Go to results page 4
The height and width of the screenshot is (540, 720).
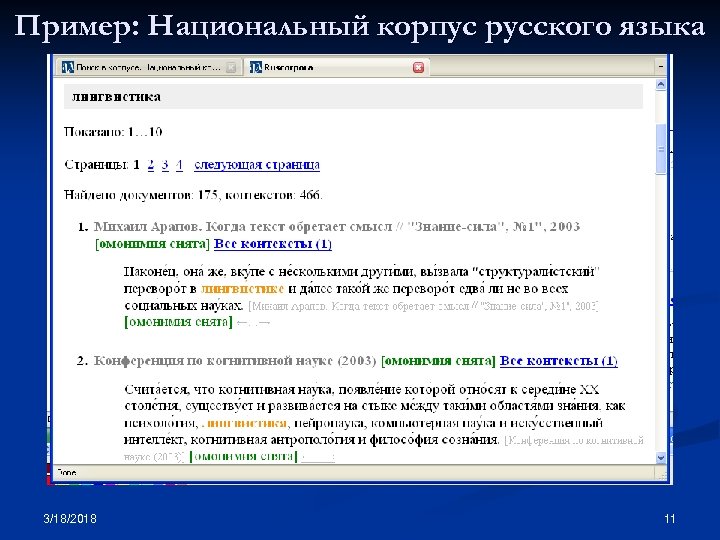pos(179,164)
